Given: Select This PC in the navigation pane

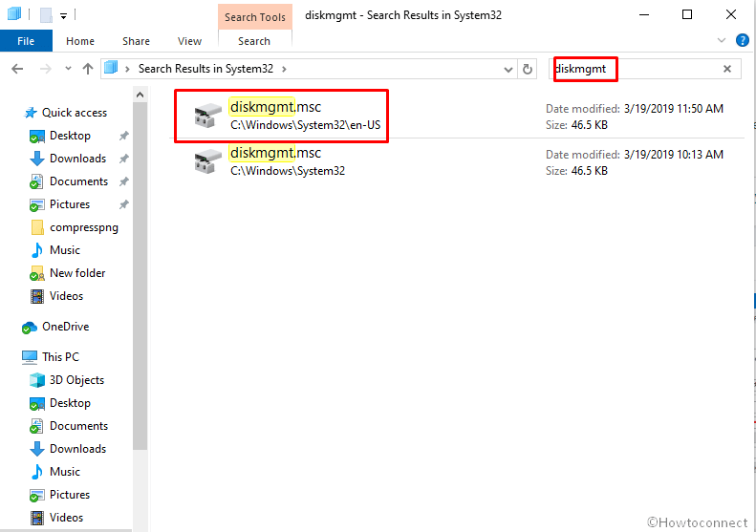Looking at the screenshot, I should [60, 357].
